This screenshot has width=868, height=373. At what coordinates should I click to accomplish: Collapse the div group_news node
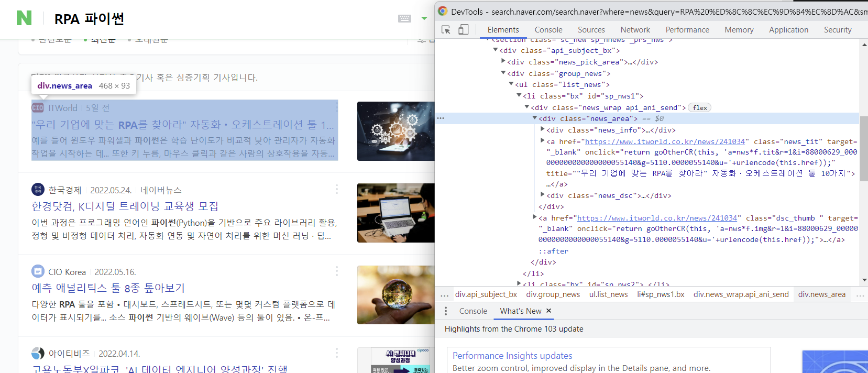[503, 73]
